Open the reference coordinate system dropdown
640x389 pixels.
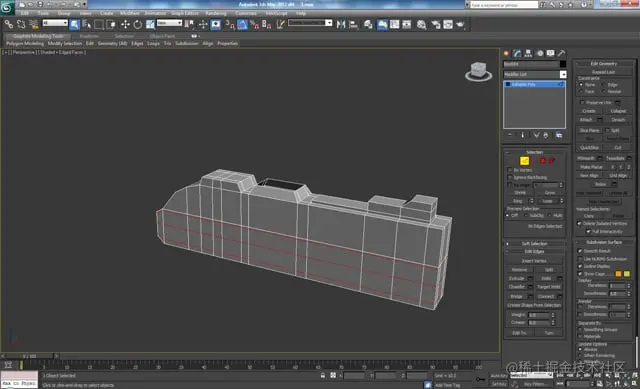tap(169, 23)
